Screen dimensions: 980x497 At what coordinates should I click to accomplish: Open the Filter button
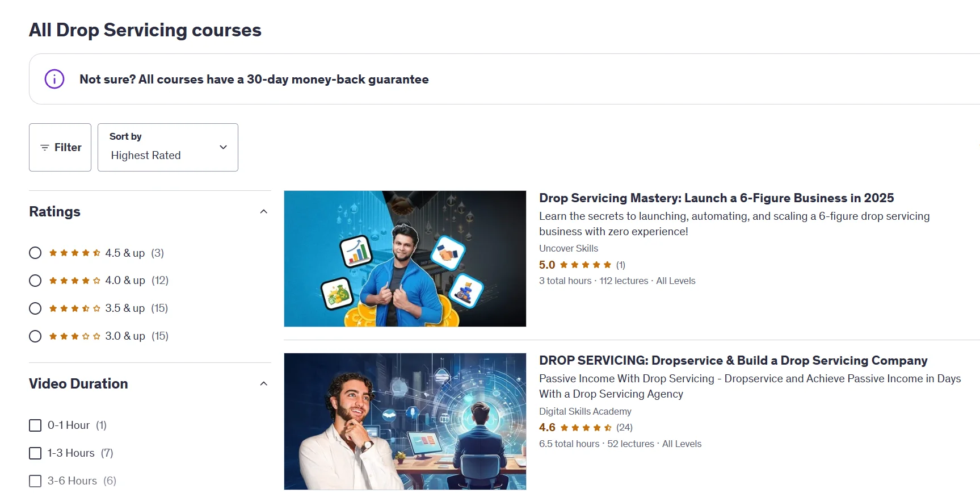tap(60, 147)
